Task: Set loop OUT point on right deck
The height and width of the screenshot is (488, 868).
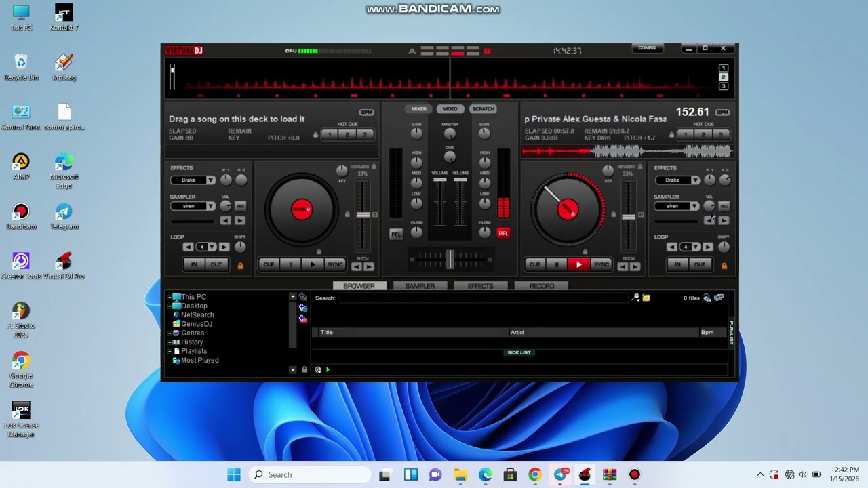Action: click(x=699, y=264)
